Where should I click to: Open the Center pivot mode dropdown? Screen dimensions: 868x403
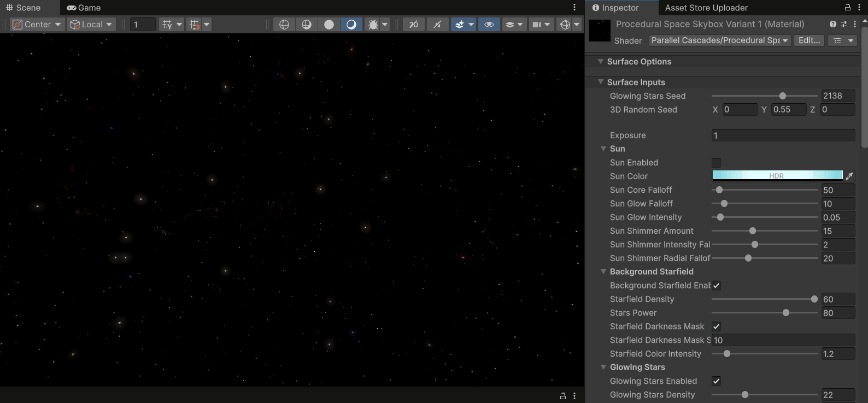pos(37,25)
